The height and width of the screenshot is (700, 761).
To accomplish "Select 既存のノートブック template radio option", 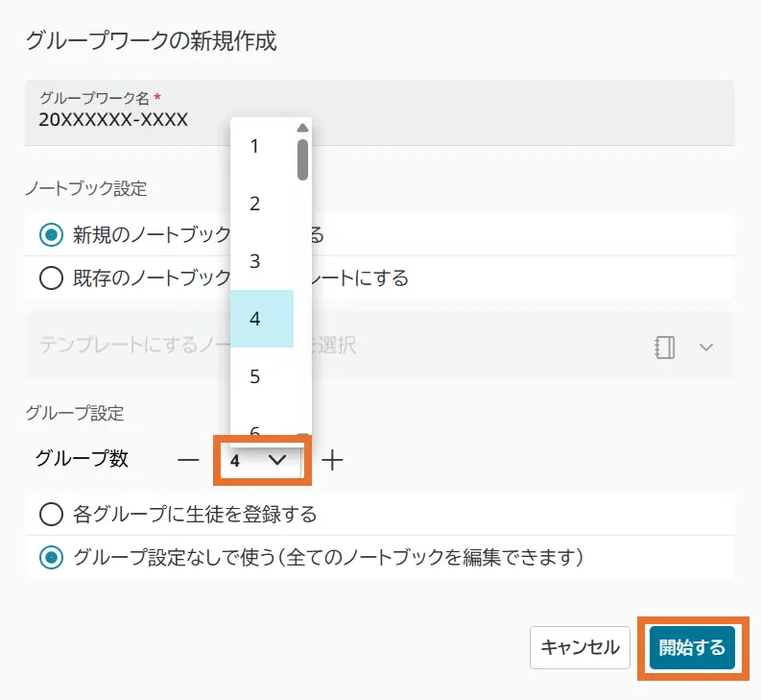I will coord(51,278).
